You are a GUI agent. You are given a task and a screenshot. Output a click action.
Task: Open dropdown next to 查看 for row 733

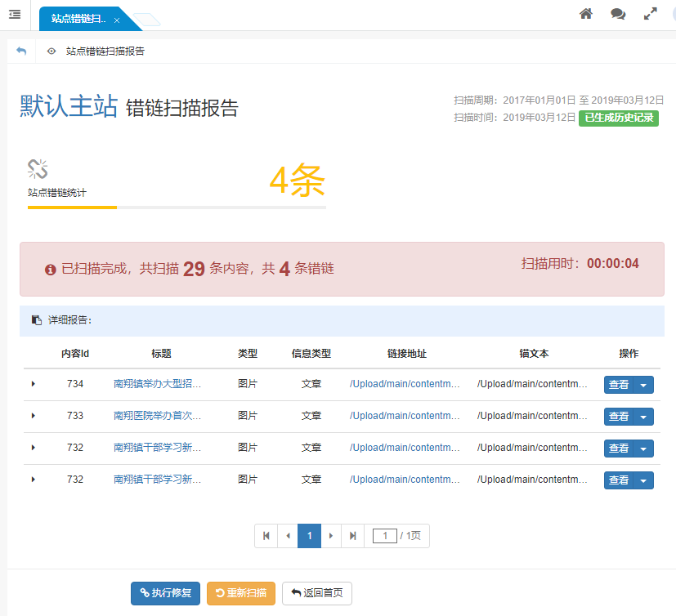coord(644,417)
